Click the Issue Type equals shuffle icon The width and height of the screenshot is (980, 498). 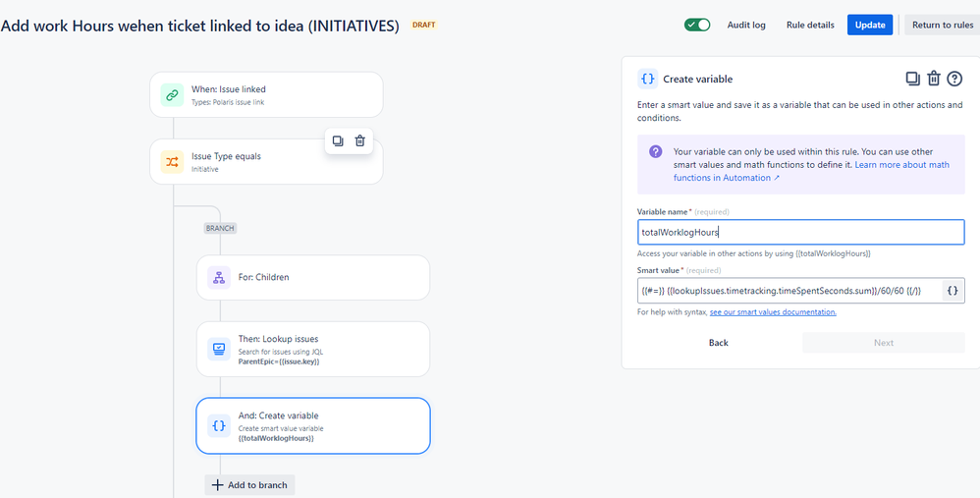click(x=172, y=162)
